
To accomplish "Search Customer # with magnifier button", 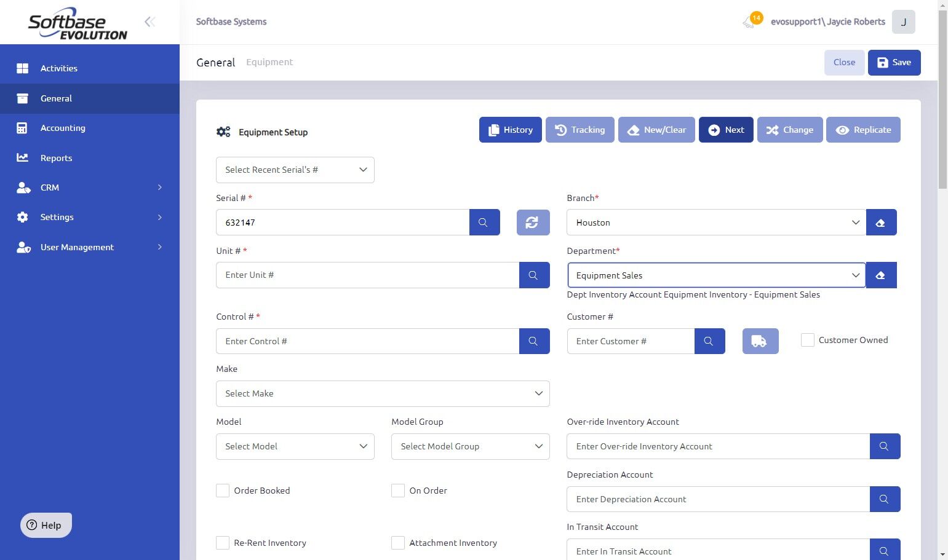I will tap(709, 341).
